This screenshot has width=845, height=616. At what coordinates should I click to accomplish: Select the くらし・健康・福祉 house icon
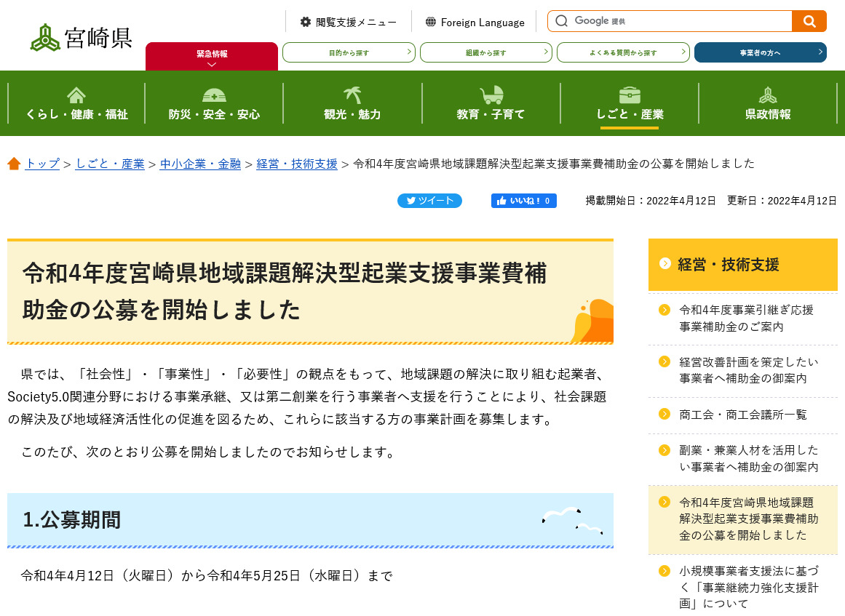click(76, 95)
